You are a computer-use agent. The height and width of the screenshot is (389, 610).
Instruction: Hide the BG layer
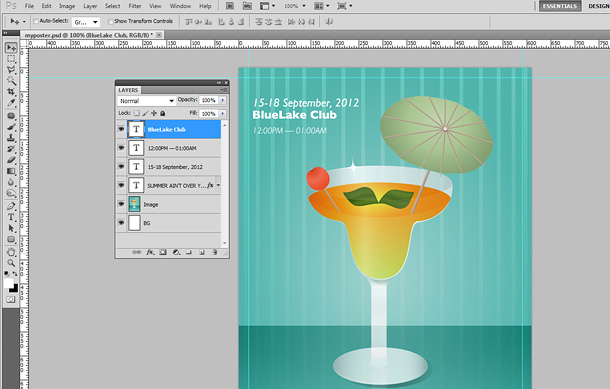tap(121, 223)
